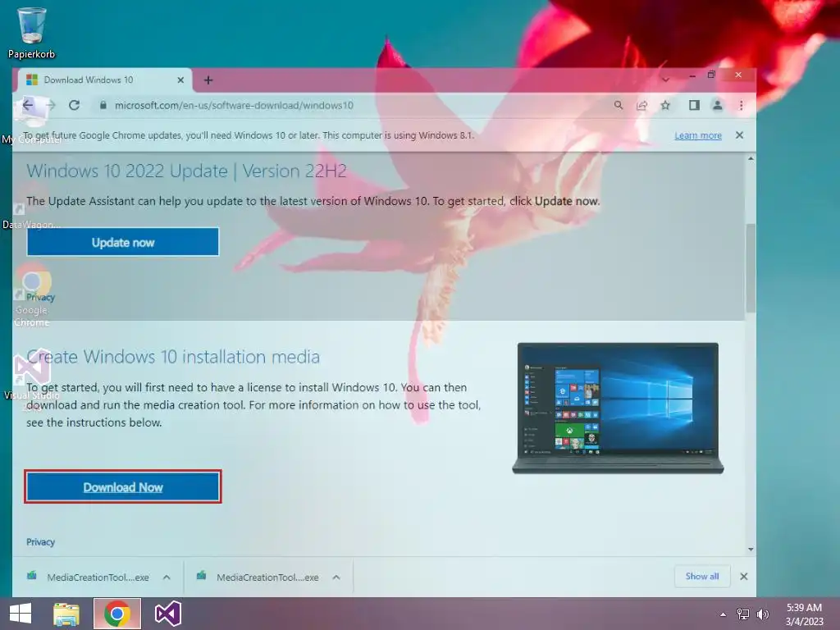Screen dimensions: 840x630
Task: Open the volume speaker tray icon
Action: 763,614
